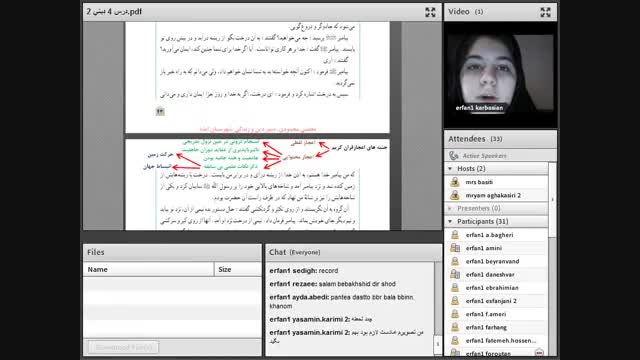This screenshot has height=360, width=640.
Task: Click the chat panel vertical scrollbar
Action: click(x=438, y=308)
